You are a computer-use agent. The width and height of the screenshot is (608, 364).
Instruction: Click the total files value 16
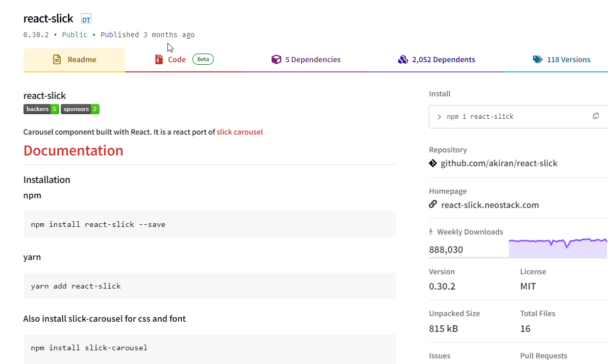point(525,329)
